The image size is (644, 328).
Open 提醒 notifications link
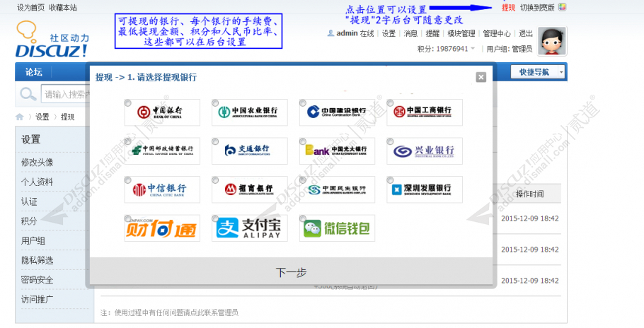[x=432, y=33]
